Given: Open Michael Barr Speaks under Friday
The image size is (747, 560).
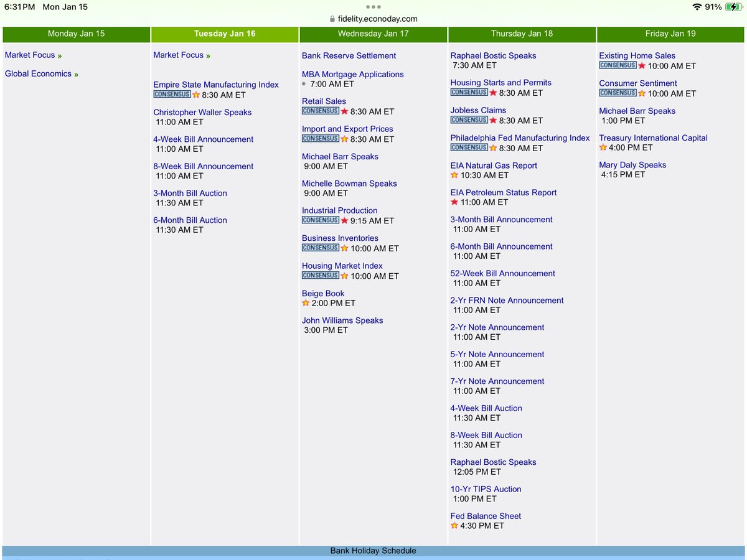Looking at the screenshot, I should coord(637,111).
